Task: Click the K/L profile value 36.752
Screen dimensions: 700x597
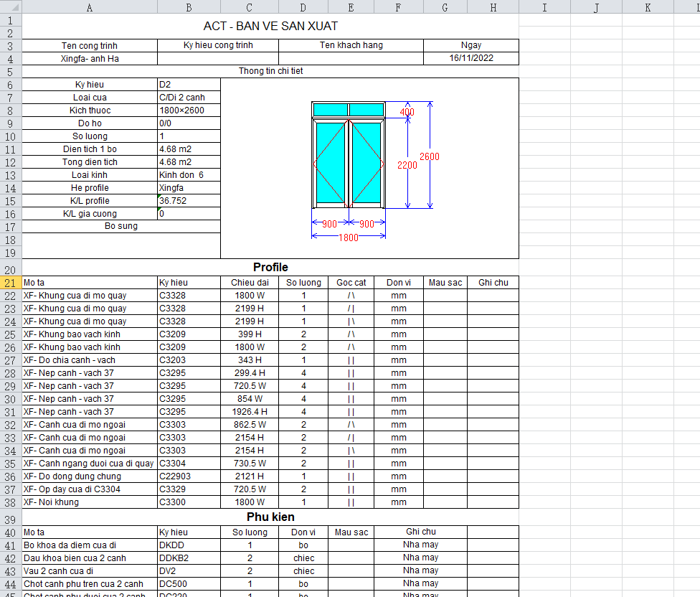Action: click(x=189, y=201)
